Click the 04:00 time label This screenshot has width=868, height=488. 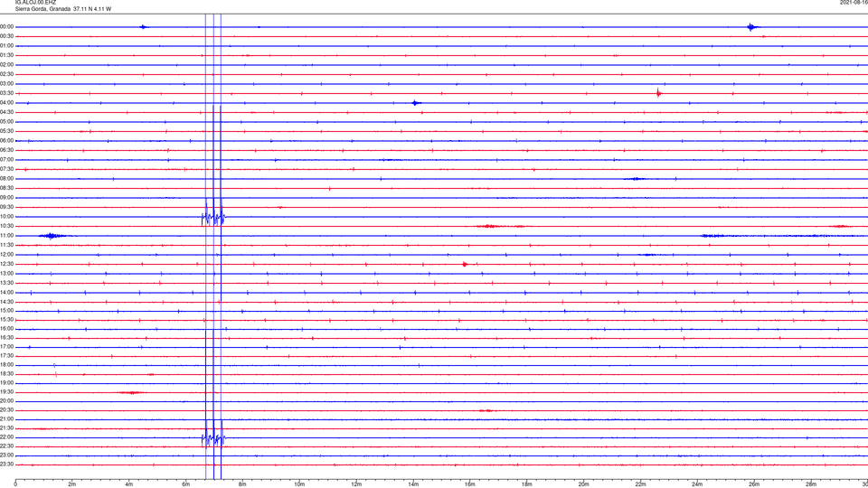[x=6, y=103]
